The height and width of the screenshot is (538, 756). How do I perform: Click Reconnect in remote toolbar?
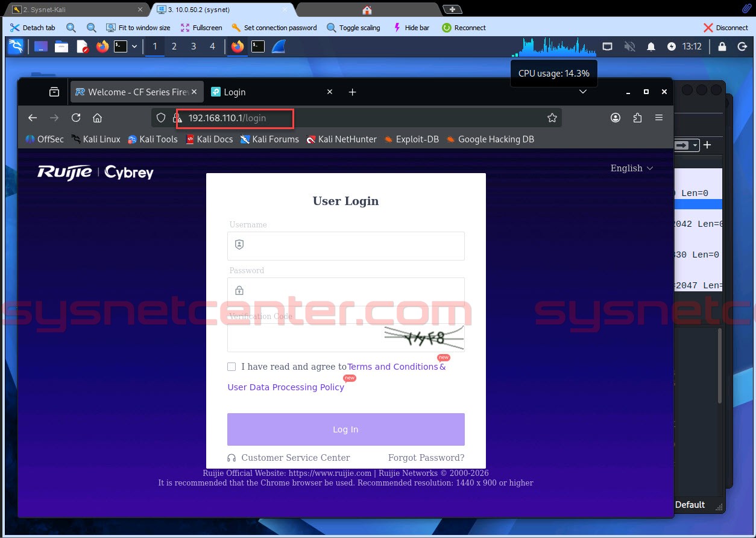click(464, 28)
